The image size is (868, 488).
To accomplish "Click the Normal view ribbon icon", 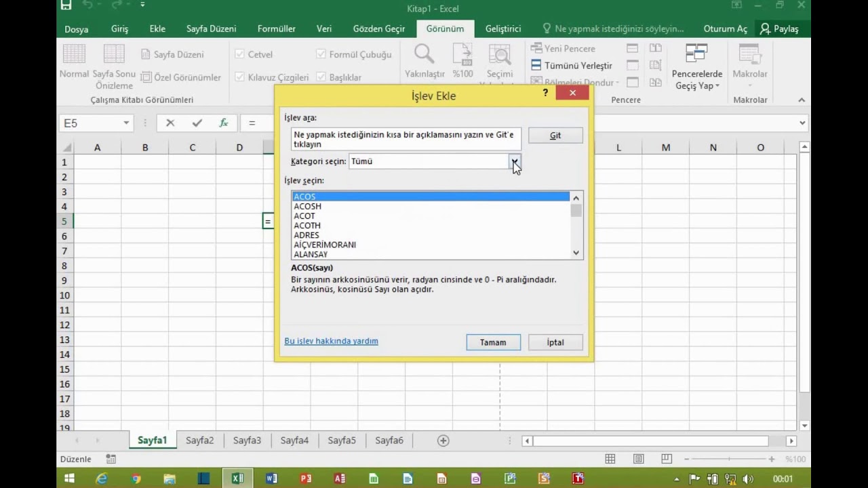I will [x=74, y=54].
